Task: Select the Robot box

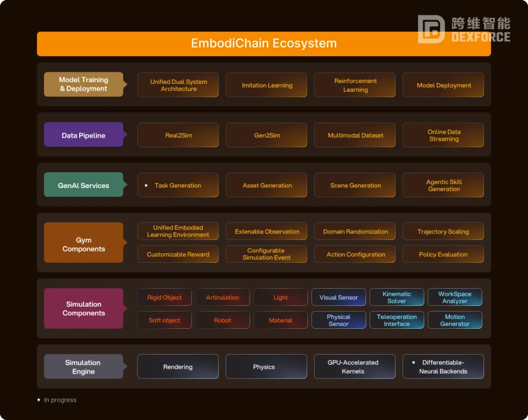Action: pos(222,320)
